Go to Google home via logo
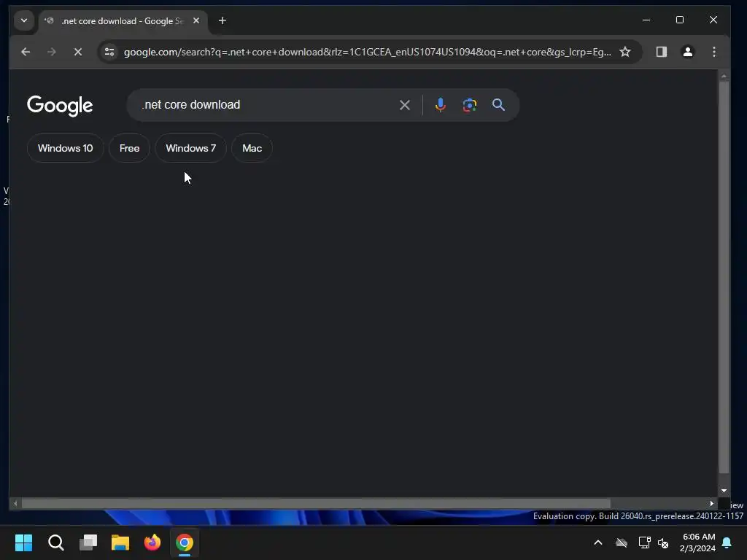 click(x=60, y=106)
